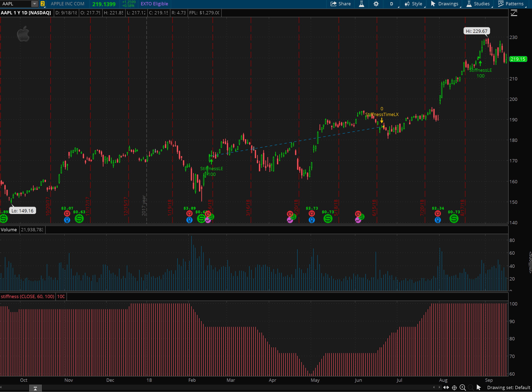
Task: Click the 7/20/18 expiration marker
Action: coord(422,208)
